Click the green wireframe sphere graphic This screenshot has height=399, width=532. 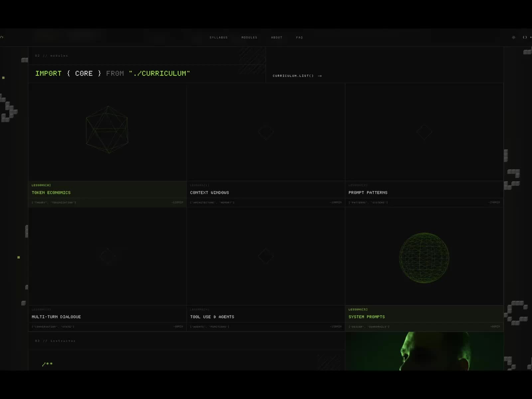(x=424, y=258)
